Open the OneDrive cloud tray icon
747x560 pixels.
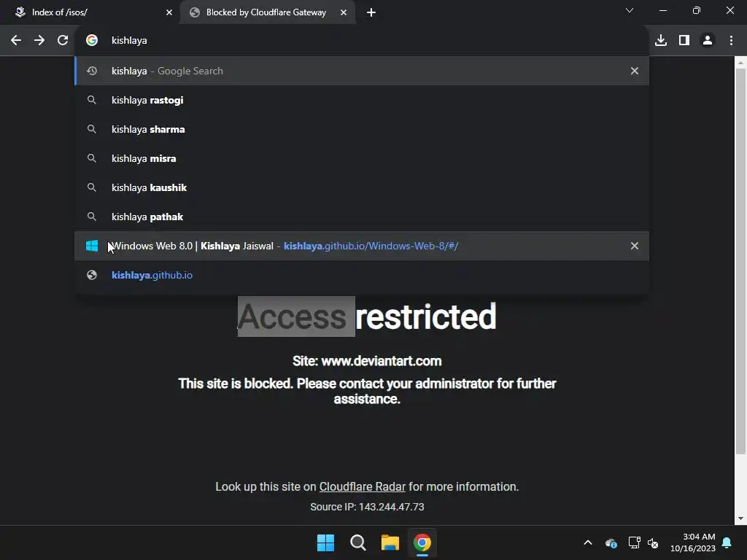click(x=611, y=542)
